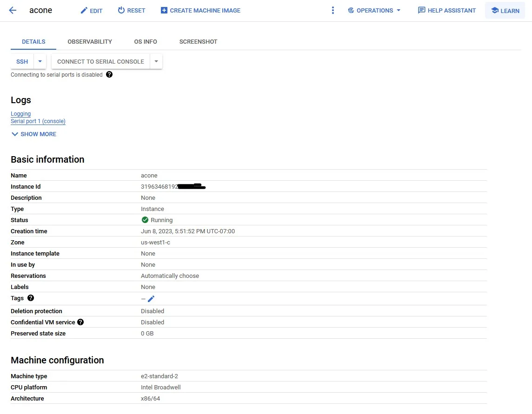Click help icon for Confidential VM service
This screenshot has height=414, width=532.
(x=80, y=322)
